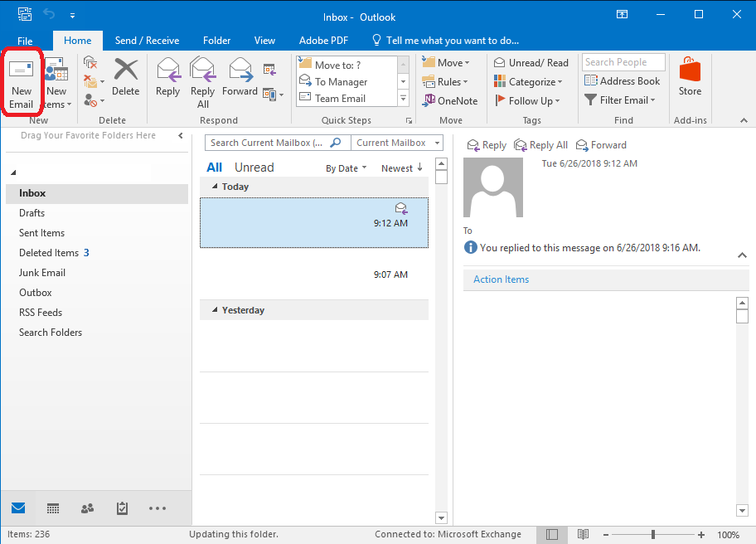Open the Junk dropdown icon
Viewport: 756px width, 544px height.
point(94,100)
